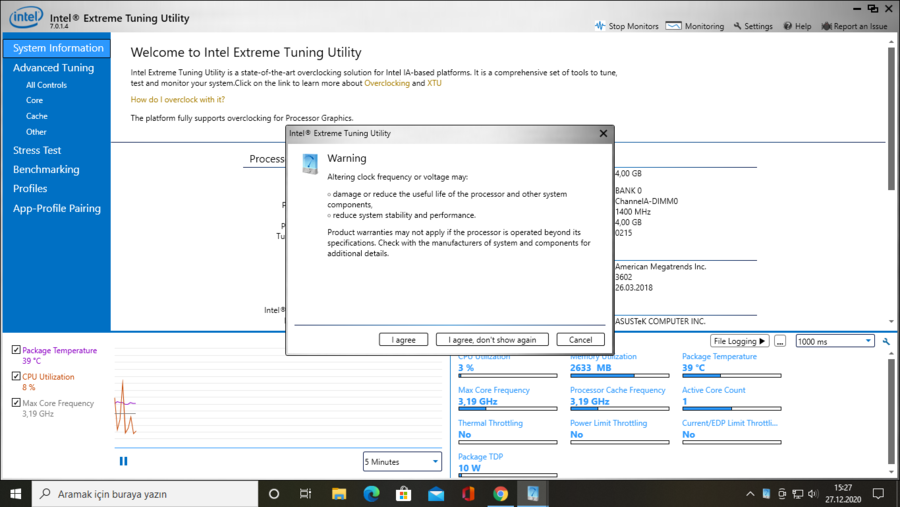900x507 pixels.
Task: Click the Power Limit Throttling label
Action: (608, 423)
